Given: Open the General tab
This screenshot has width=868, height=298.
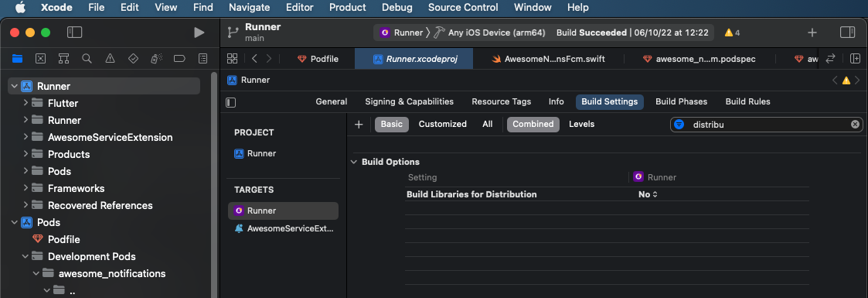Looking at the screenshot, I should [331, 102].
